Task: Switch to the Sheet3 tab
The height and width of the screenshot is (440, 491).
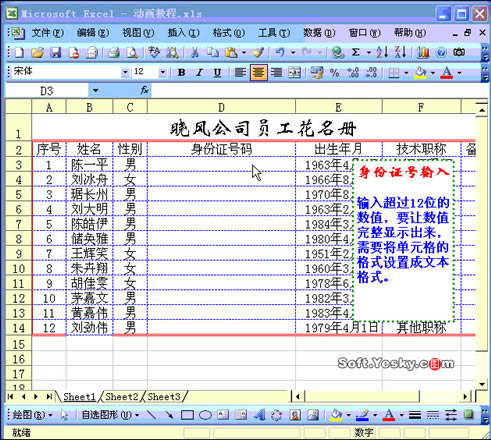Action: pyautogui.click(x=164, y=397)
